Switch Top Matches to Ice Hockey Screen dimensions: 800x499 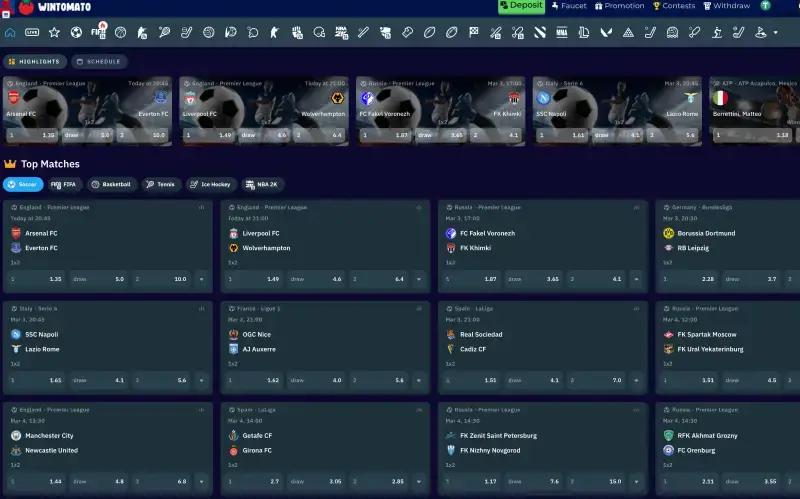211,184
